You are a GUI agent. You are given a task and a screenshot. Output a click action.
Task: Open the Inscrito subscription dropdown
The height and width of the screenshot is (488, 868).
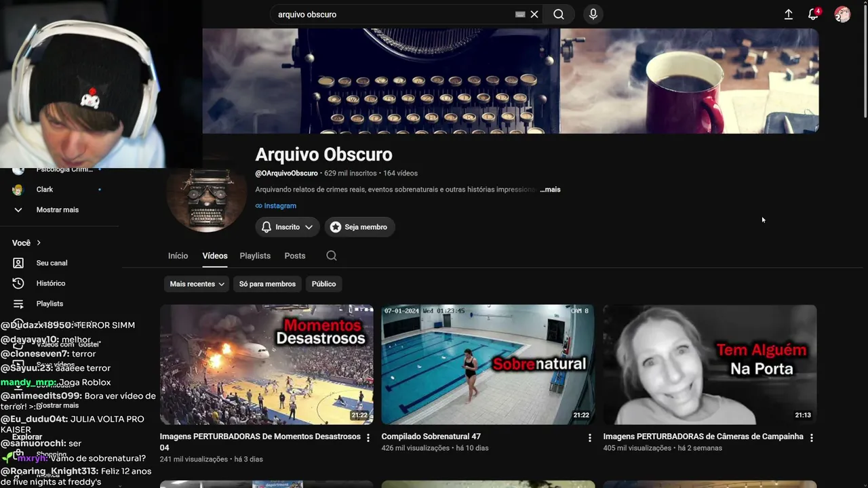click(288, 227)
